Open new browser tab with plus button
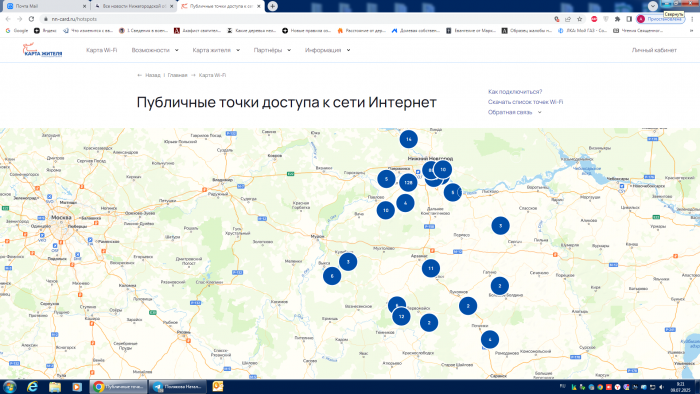The height and width of the screenshot is (394, 700). tap(272, 6)
